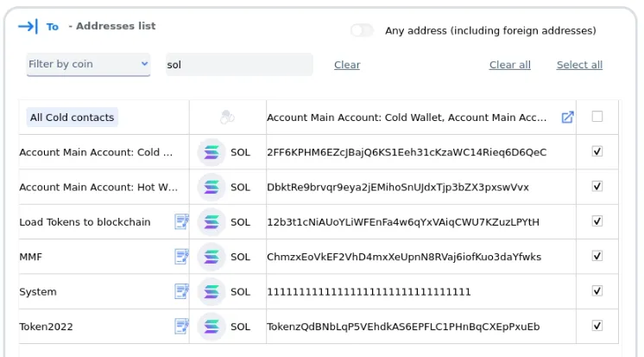This screenshot has width=644, height=357.
Task: Select the address starting with DbktRe9brvqr
Action: click(x=398, y=187)
